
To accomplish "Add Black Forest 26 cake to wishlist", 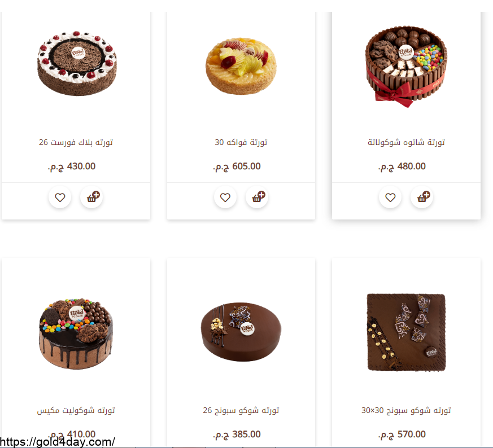I will click(60, 197).
